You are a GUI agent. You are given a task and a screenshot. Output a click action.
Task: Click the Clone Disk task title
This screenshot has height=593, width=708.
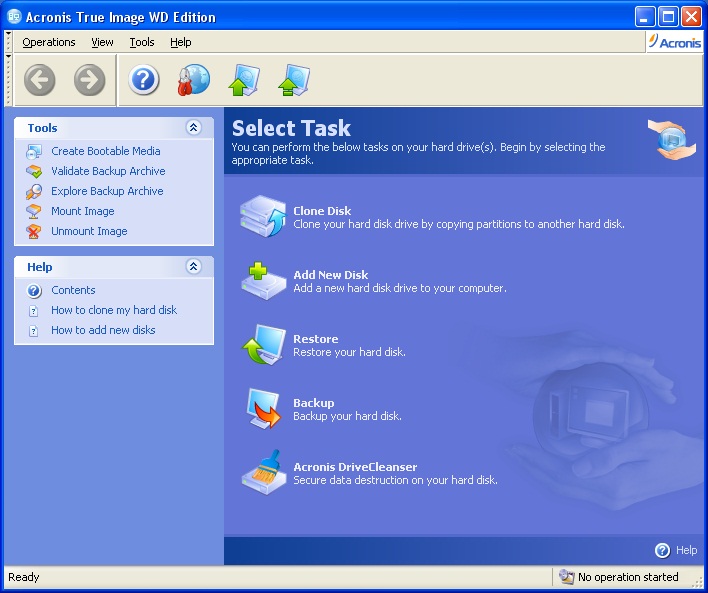point(322,211)
